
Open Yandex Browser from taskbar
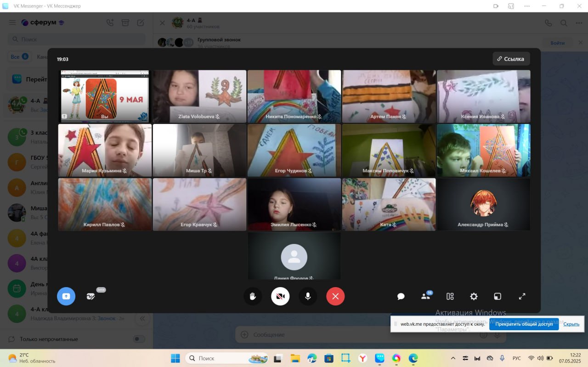(362, 358)
